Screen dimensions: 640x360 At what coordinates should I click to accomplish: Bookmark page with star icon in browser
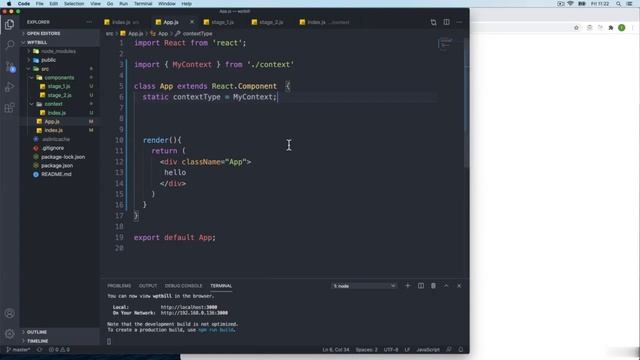[576, 28]
